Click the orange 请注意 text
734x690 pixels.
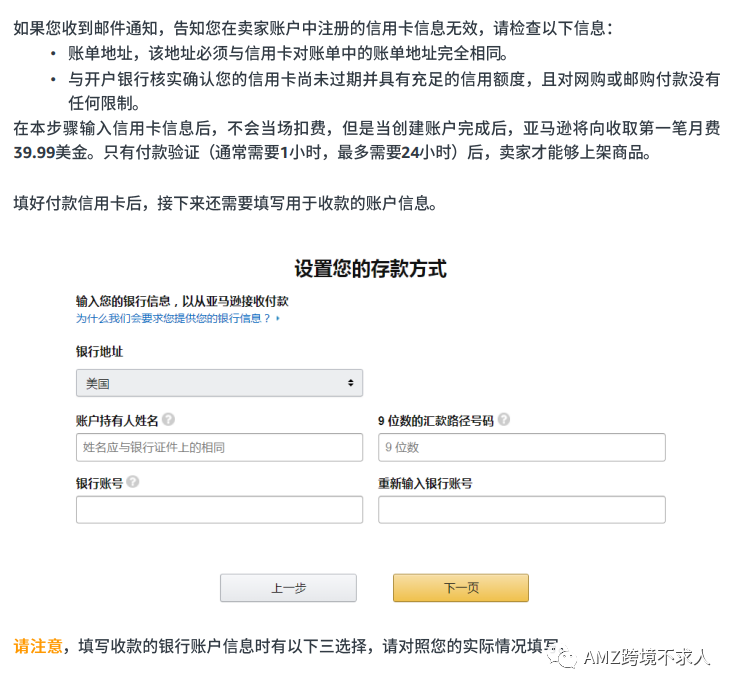click(x=38, y=646)
